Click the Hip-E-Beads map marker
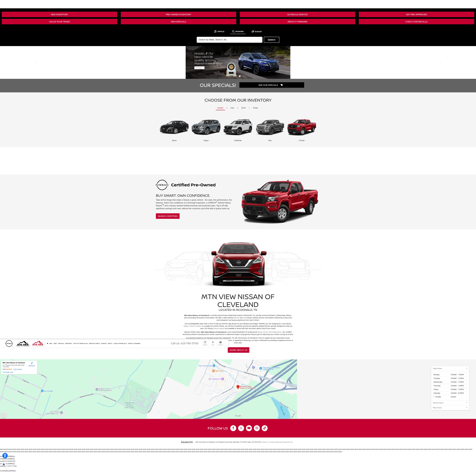The width and height of the screenshot is (476, 472). pos(42,391)
